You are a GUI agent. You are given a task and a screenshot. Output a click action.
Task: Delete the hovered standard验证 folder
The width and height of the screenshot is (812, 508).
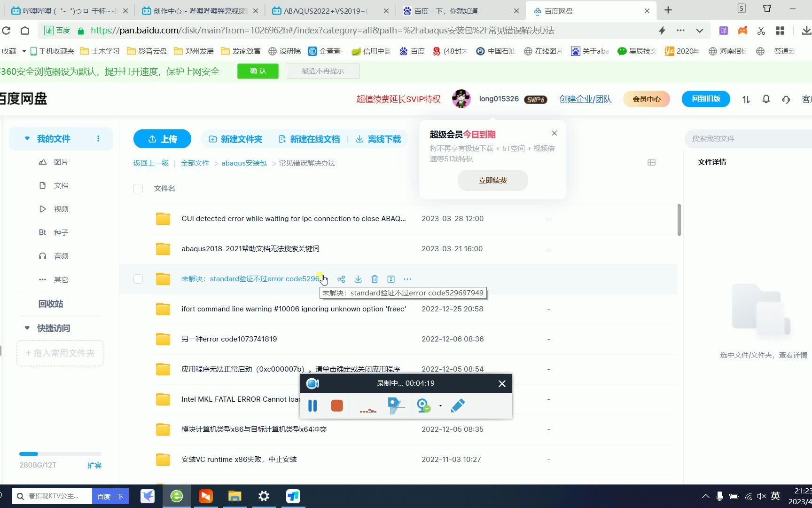pos(375,279)
